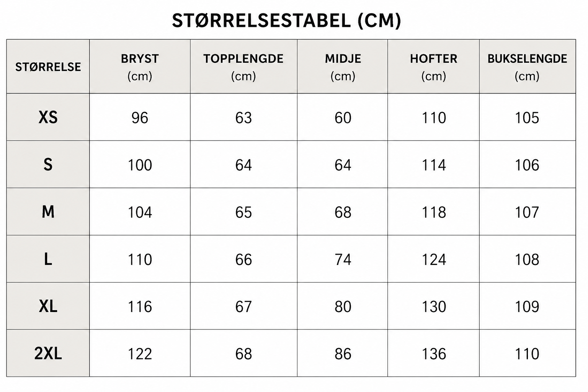Click the 2XL size row label
The height and width of the screenshot is (392, 588).
click(x=48, y=353)
